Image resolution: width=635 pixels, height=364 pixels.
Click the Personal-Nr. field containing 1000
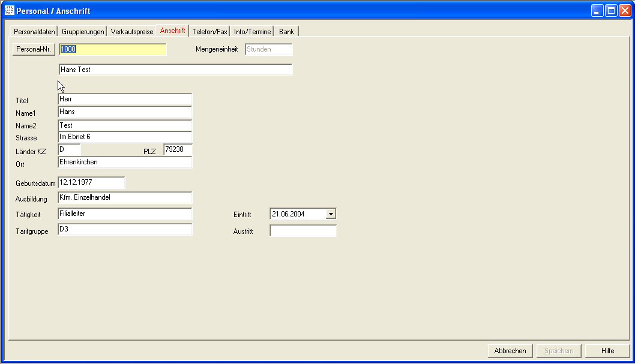(x=112, y=50)
